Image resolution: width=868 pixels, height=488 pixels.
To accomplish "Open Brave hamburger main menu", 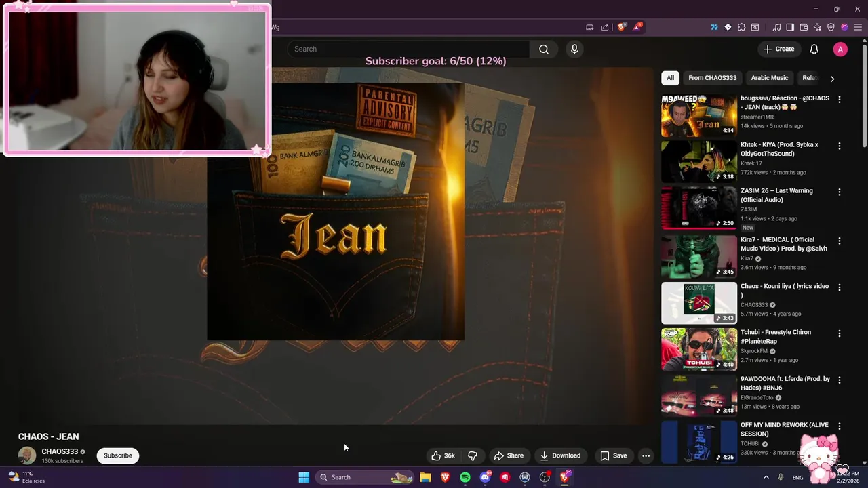I will 858,27.
